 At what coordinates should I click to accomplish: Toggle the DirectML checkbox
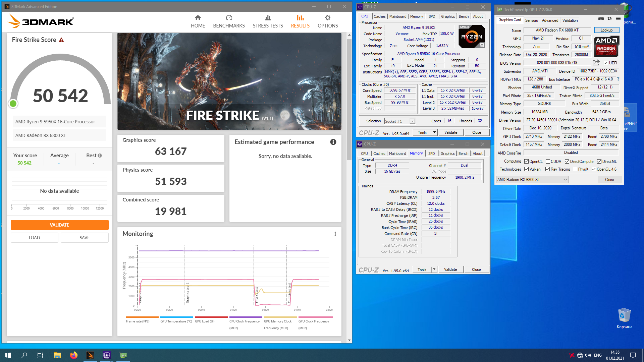(x=599, y=162)
